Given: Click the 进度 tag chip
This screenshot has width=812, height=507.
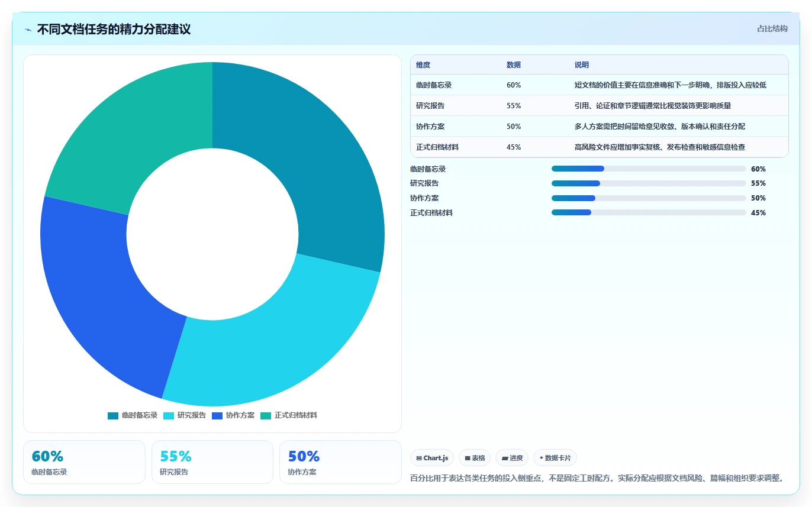Looking at the screenshot, I should click(x=512, y=458).
